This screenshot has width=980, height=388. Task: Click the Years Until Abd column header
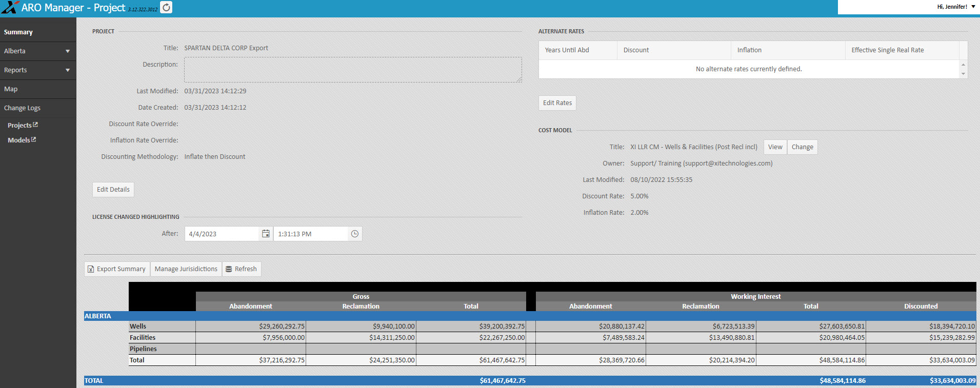[578, 50]
